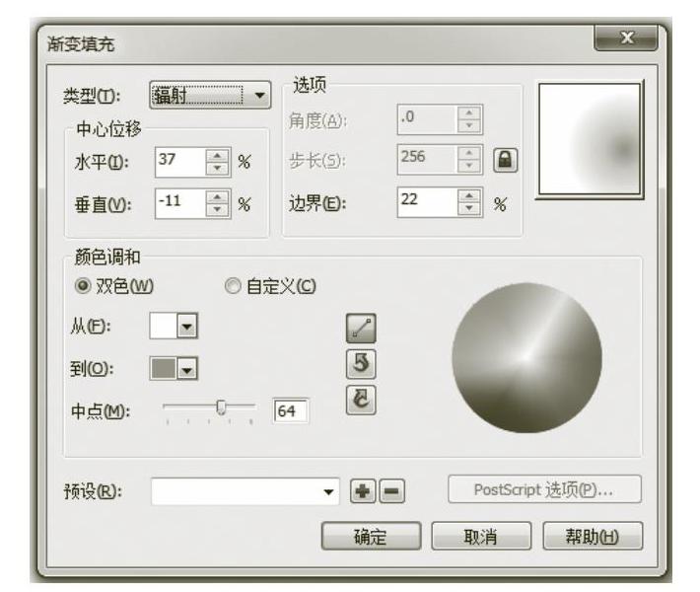This screenshot has height=592, width=700.
Task: Select 双色 two-color radio button
Action: click(x=83, y=285)
